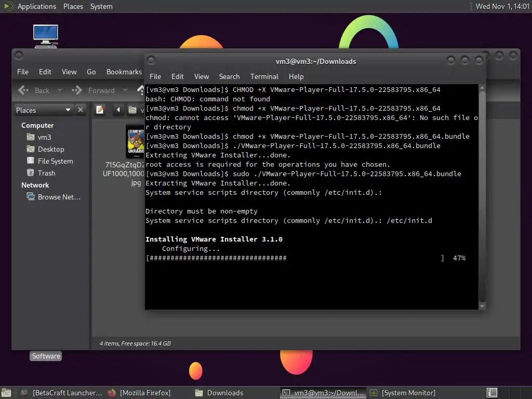Open the file manager's File menu
532x399 pixels.
[23, 72]
